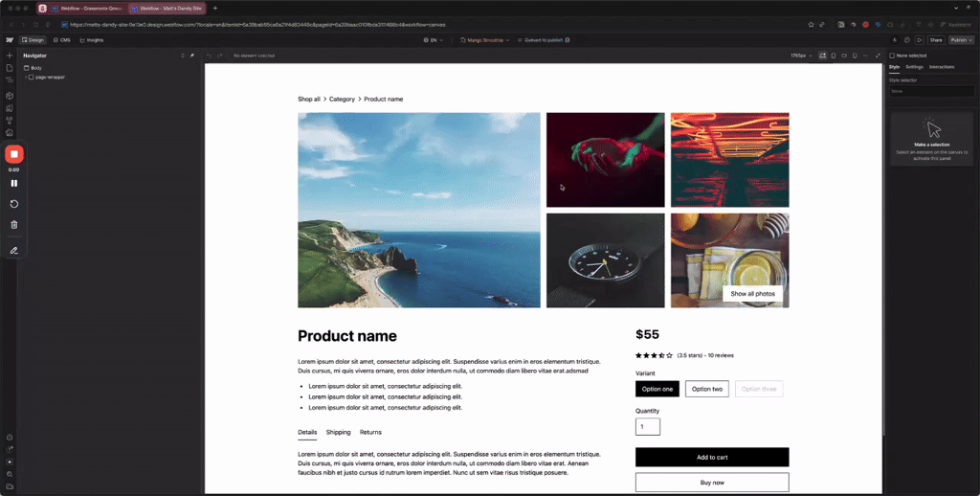Open the Add elements panel

click(10, 56)
